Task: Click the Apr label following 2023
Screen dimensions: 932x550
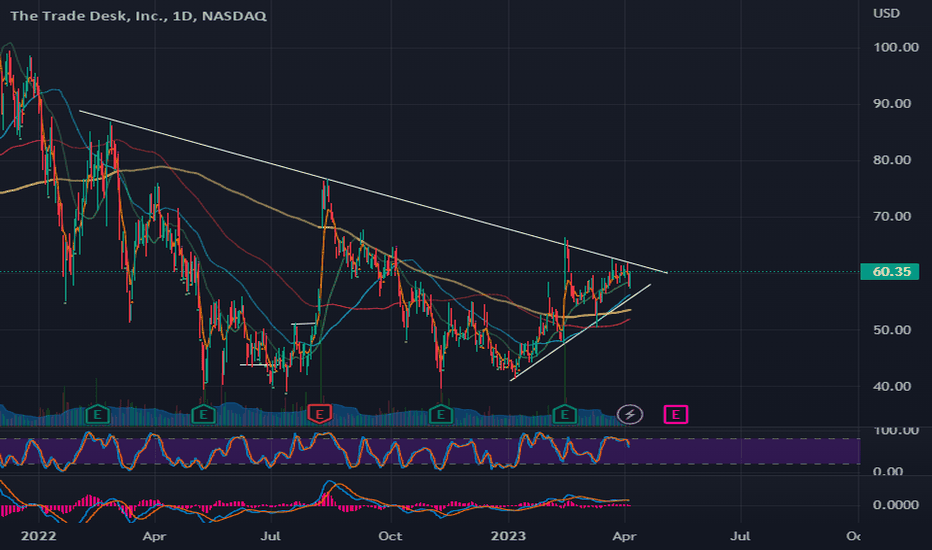Action: (x=625, y=536)
